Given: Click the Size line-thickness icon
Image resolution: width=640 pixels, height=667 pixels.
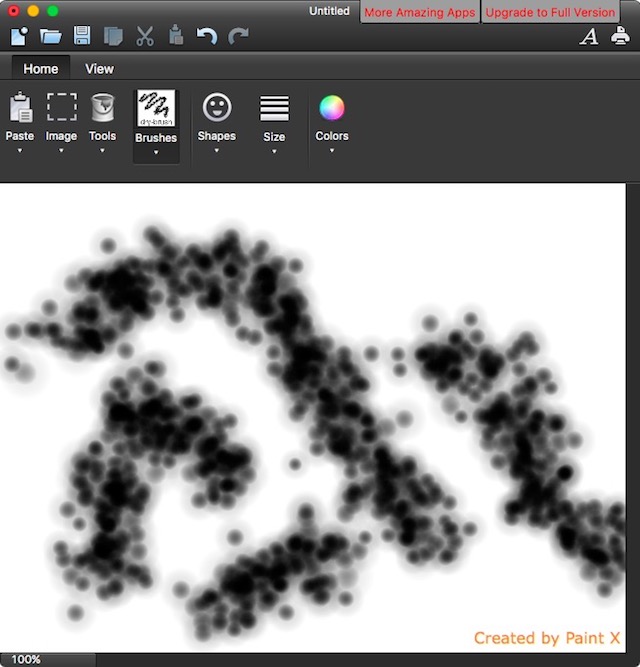Looking at the screenshot, I should tap(274, 108).
